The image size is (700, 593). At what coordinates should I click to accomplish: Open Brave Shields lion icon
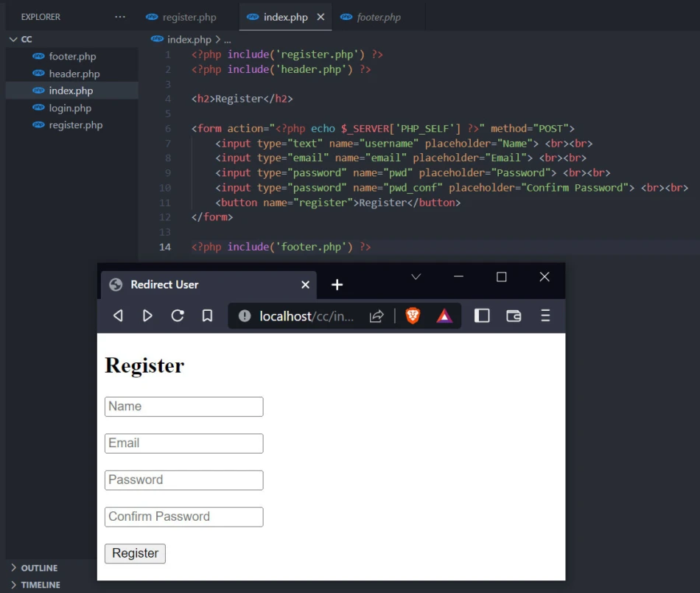pos(413,316)
